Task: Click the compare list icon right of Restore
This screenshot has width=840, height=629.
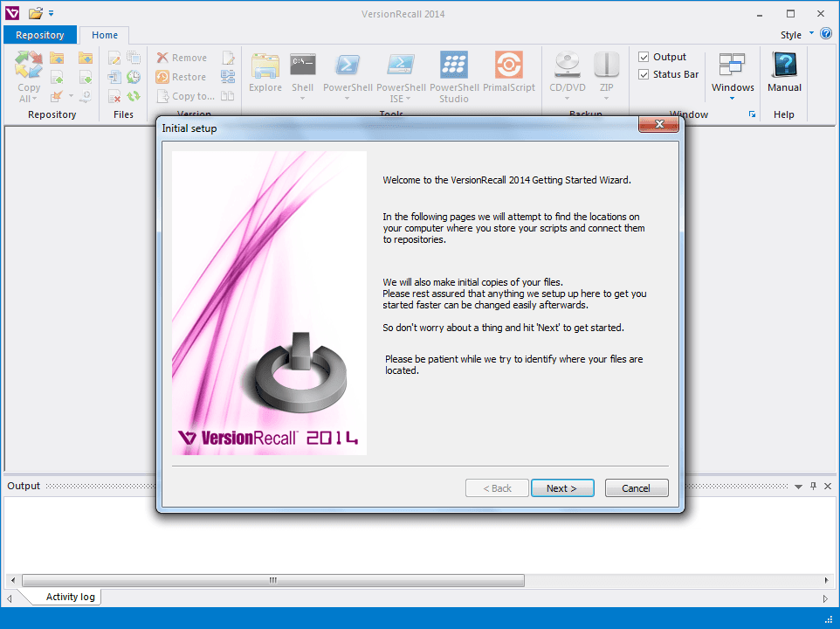Action: 228,77
